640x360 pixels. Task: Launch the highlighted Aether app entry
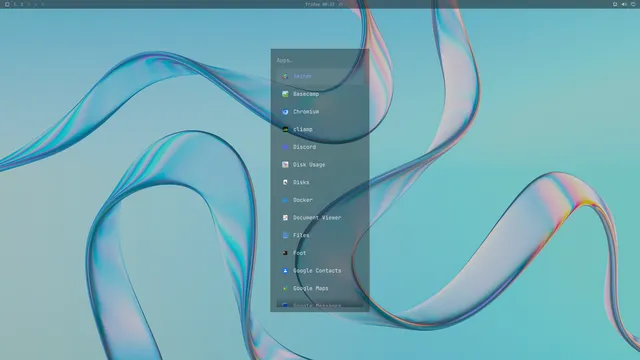(x=320, y=76)
